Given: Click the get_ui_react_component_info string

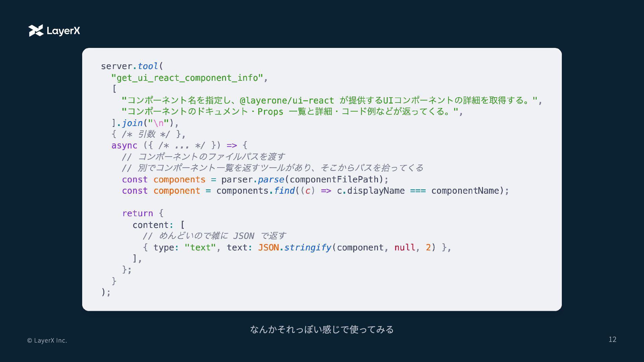Looking at the screenshot, I should coord(187,78).
